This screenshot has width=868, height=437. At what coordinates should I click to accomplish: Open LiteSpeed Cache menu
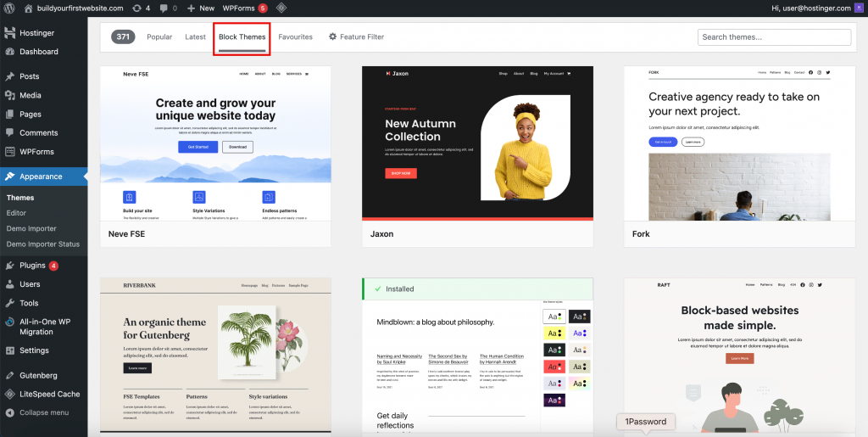[49, 394]
